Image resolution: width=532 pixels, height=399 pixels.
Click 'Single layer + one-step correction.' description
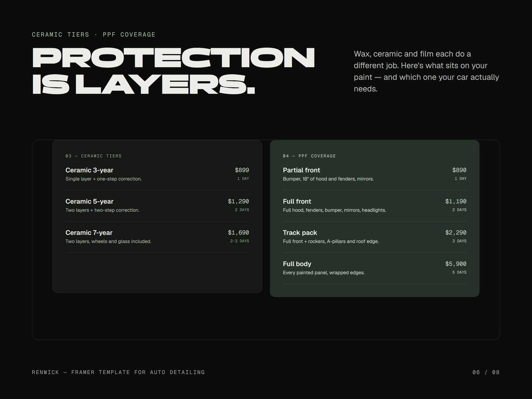103,179
